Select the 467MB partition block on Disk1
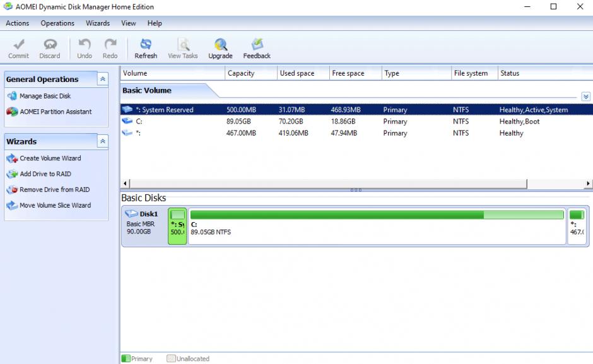Image resolution: width=593 pixels, height=364 pixels. (x=577, y=226)
